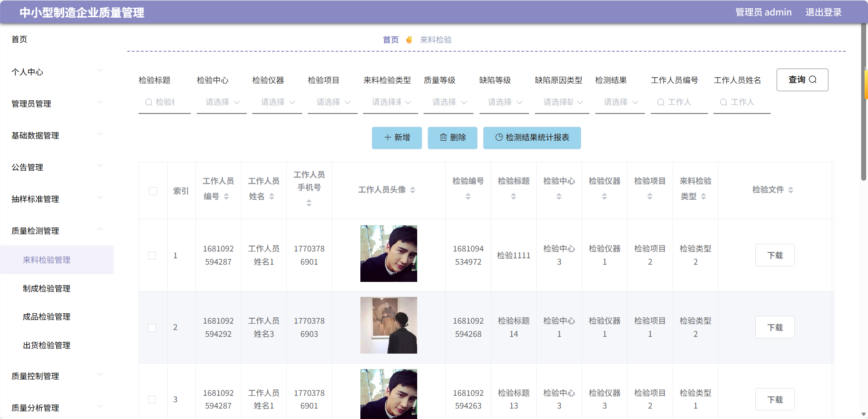Open the 质量等级 filter dropdown
Screen dimensions: 868x419
pos(449,102)
